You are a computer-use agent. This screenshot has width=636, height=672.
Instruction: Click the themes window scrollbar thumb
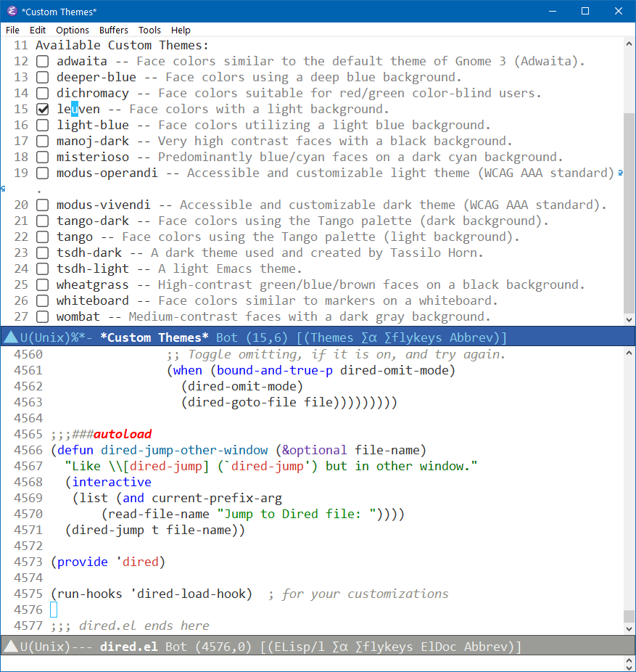point(629,213)
